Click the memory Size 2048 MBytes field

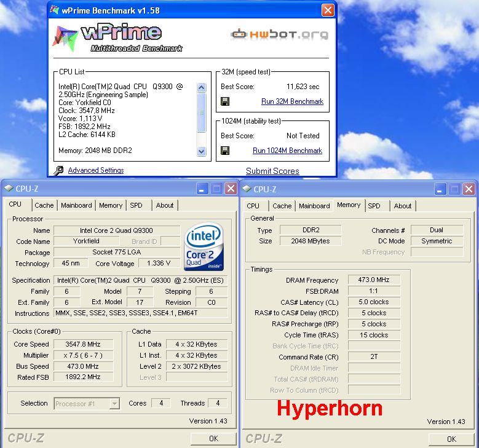point(311,241)
